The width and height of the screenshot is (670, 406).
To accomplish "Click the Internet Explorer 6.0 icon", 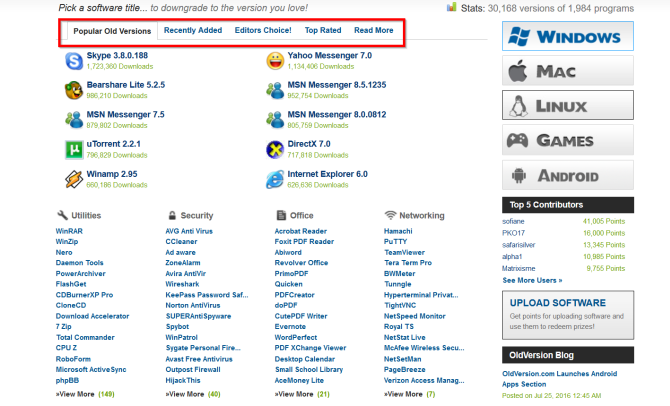I will point(275,179).
